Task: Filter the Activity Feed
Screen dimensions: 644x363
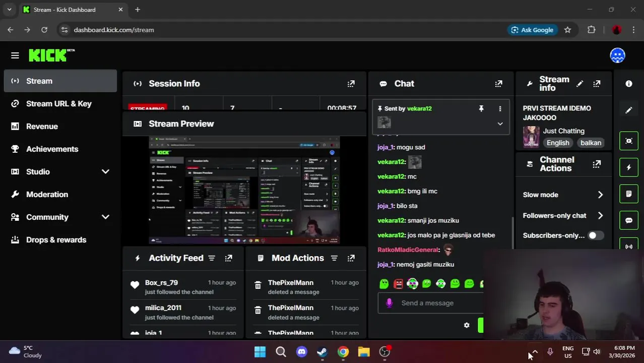Action: (x=212, y=258)
